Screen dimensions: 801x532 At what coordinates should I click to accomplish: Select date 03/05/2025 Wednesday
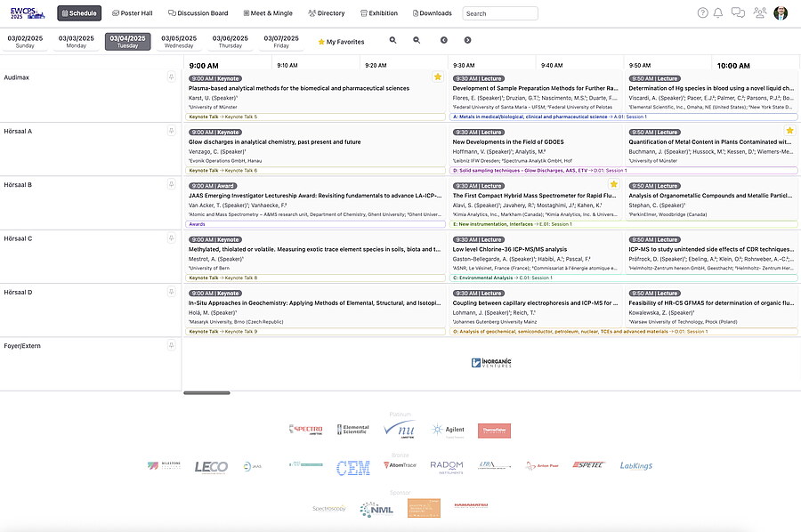[179, 41]
